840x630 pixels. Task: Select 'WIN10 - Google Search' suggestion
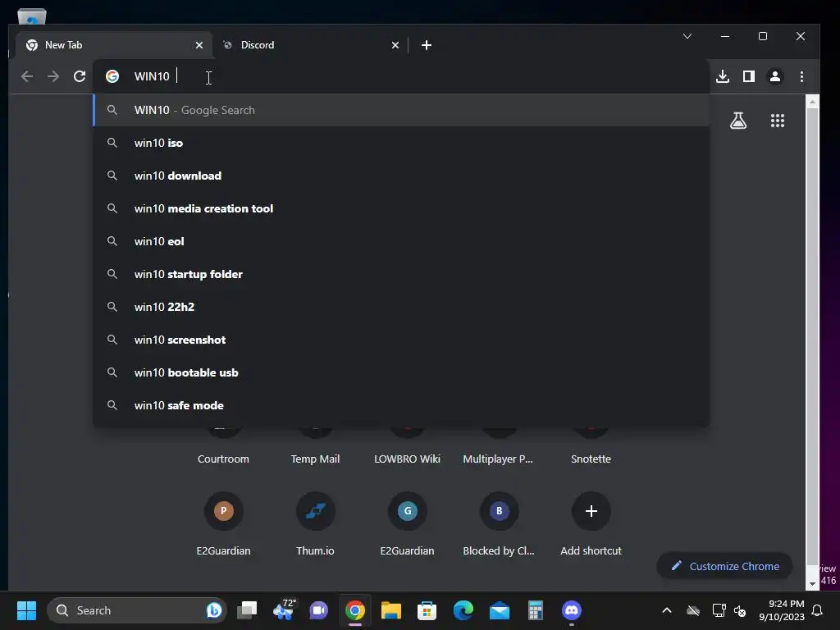pyautogui.click(x=400, y=110)
